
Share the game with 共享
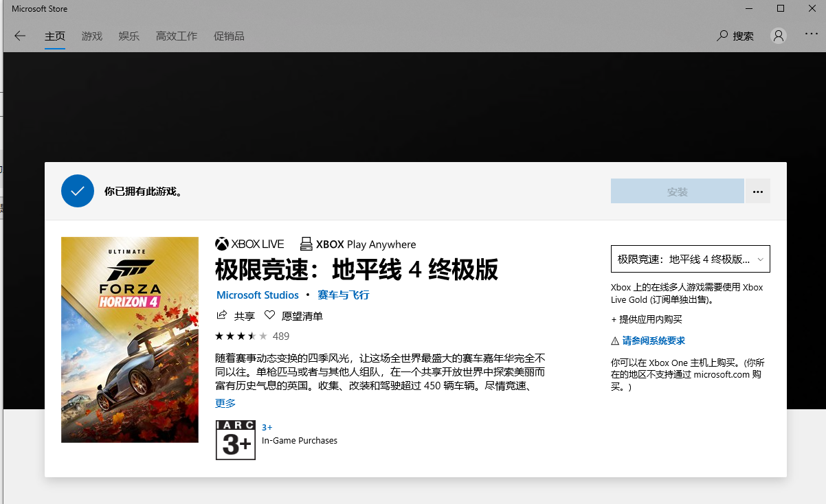coord(236,316)
